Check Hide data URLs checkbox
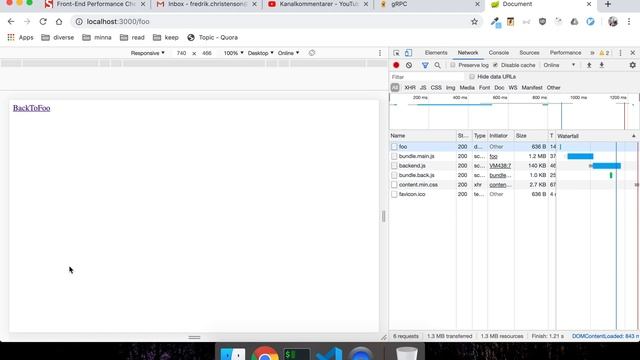This screenshot has width=640, height=360. coord(471,77)
